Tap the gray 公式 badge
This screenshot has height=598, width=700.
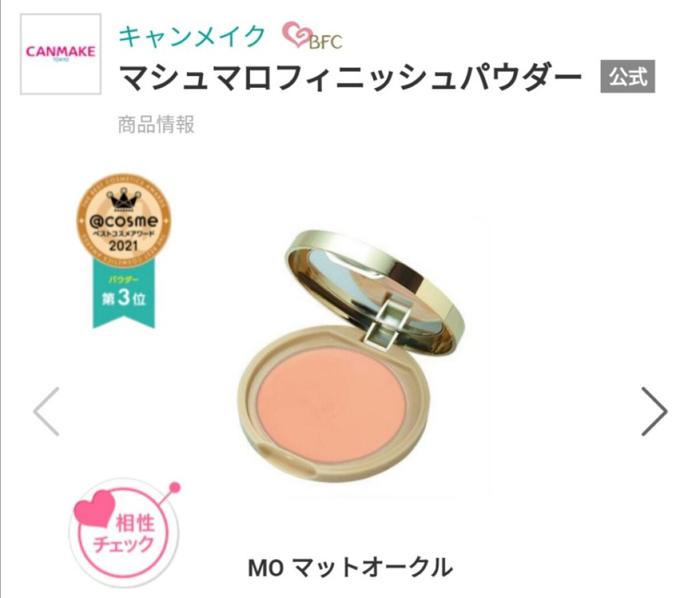(x=628, y=78)
